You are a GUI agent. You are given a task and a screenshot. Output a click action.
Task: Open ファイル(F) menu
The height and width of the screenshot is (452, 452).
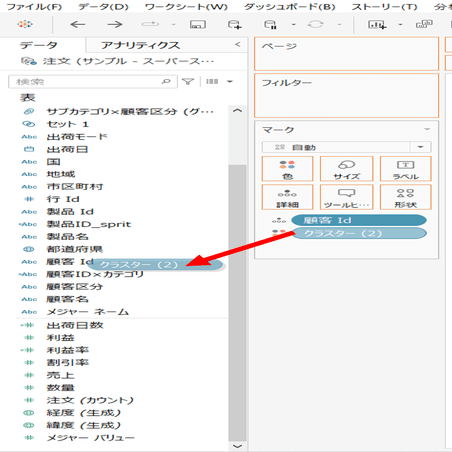34,7
